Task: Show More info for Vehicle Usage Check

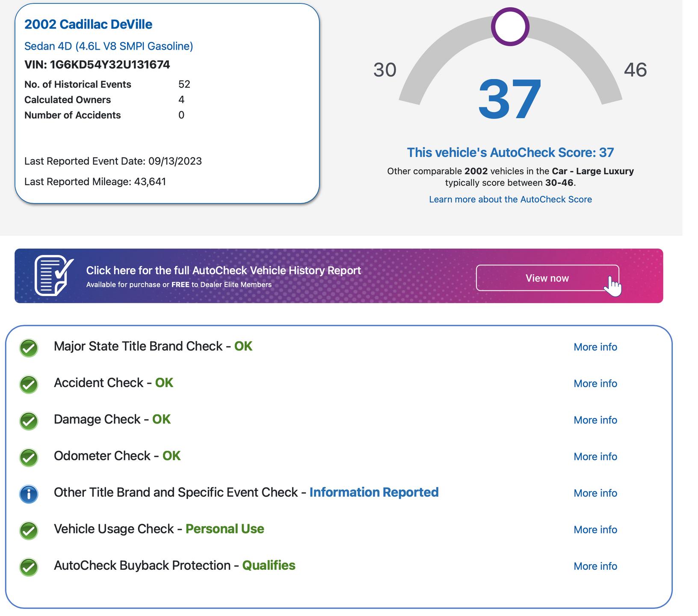Action: [595, 530]
